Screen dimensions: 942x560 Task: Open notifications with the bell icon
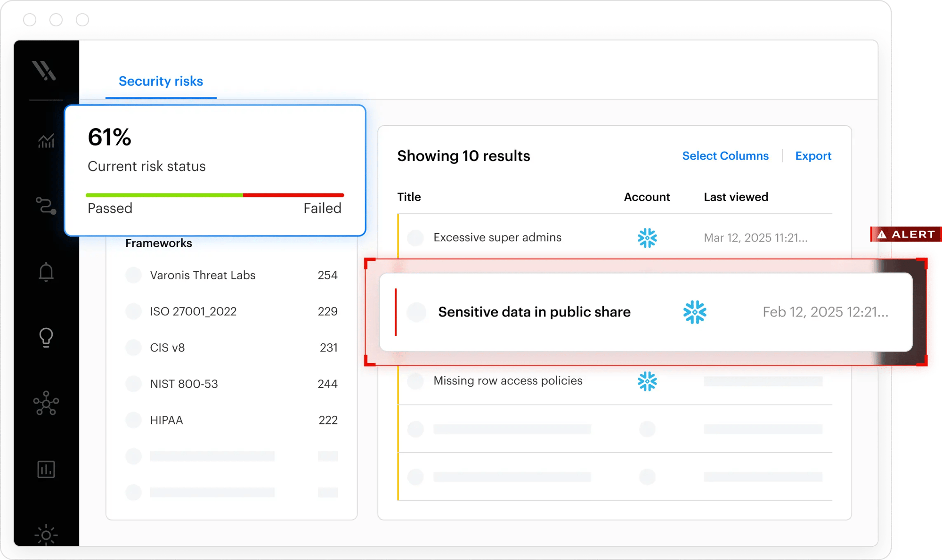pyautogui.click(x=46, y=272)
